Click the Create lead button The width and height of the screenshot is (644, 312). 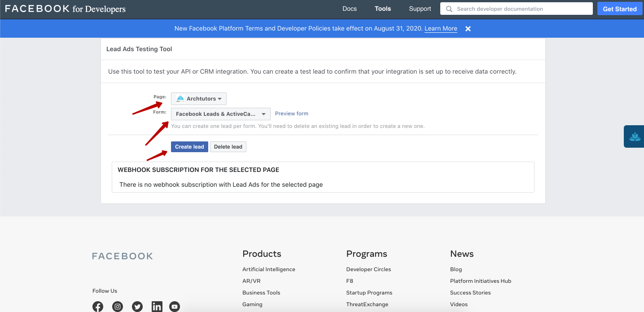coord(189,147)
